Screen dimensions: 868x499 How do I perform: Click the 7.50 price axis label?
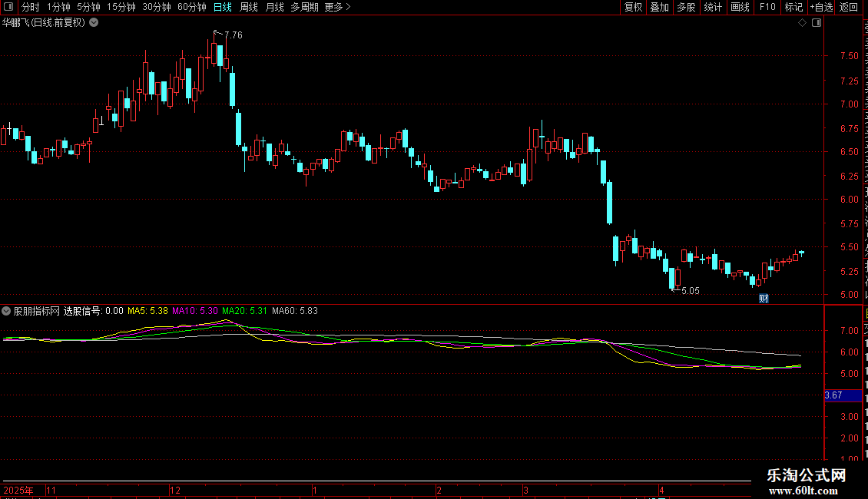click(x=849, y=56)
